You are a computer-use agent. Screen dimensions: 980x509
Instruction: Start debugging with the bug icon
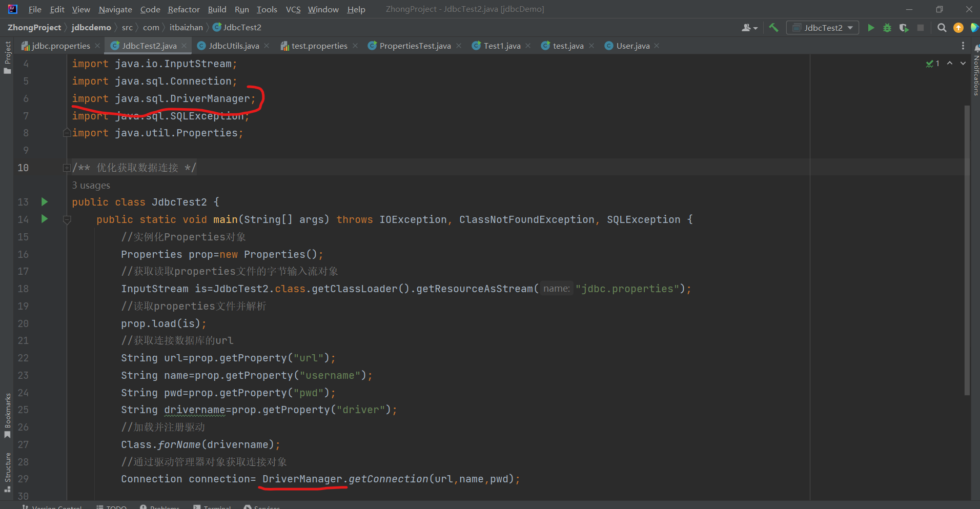coord(887,28)
